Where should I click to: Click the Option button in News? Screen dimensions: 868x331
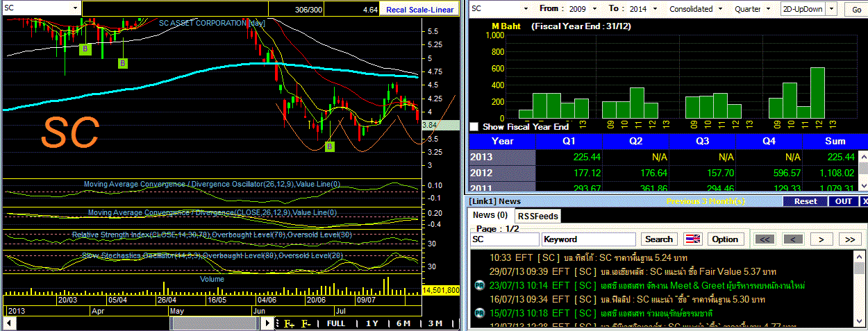coord(725,239)
